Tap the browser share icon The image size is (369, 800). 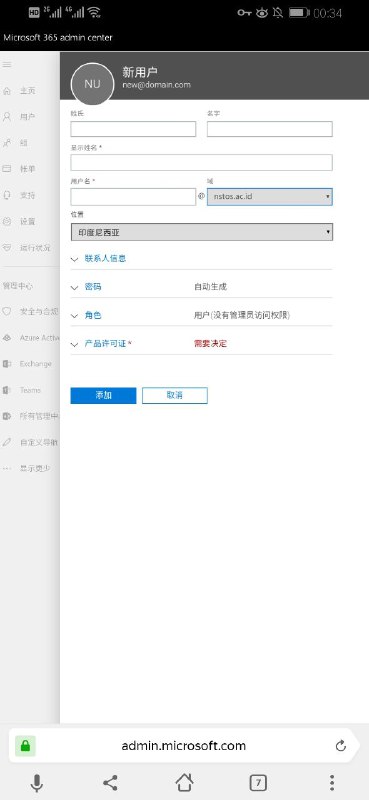[x=110, y=782]
